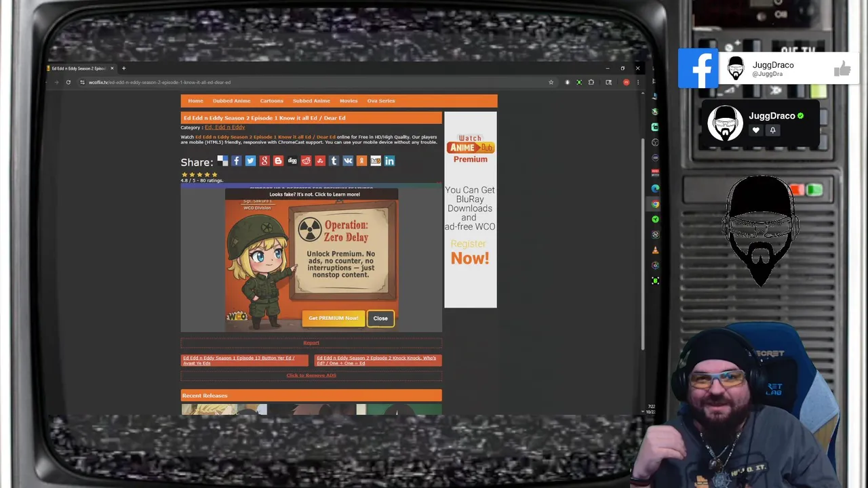Click the thumbs-up like icon

coord(842,68)
